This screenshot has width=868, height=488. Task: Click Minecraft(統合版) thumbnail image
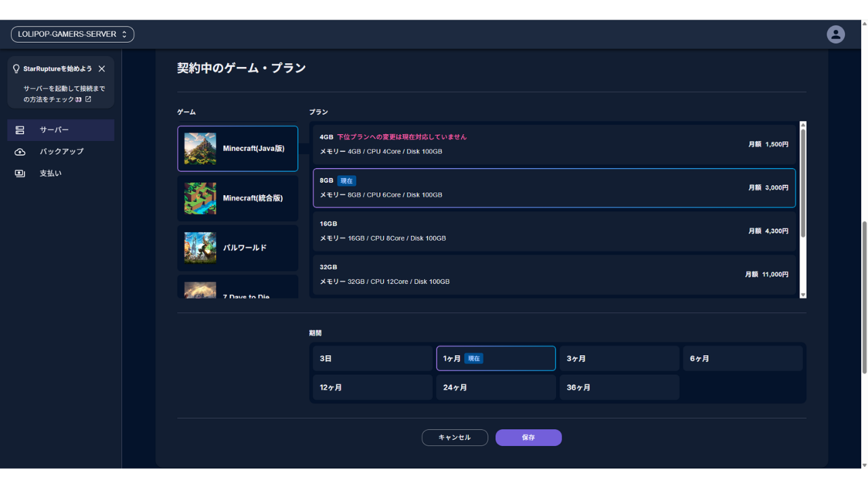coord(200,199)
